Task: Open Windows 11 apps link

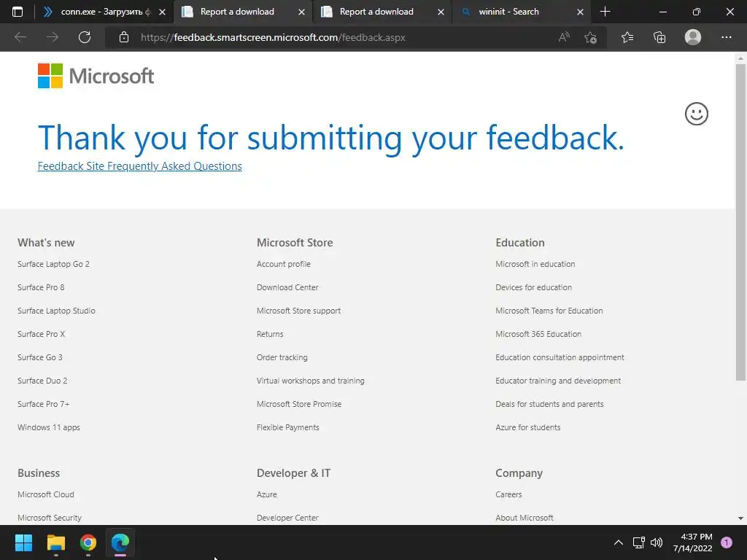Action: tap(49, 427)
